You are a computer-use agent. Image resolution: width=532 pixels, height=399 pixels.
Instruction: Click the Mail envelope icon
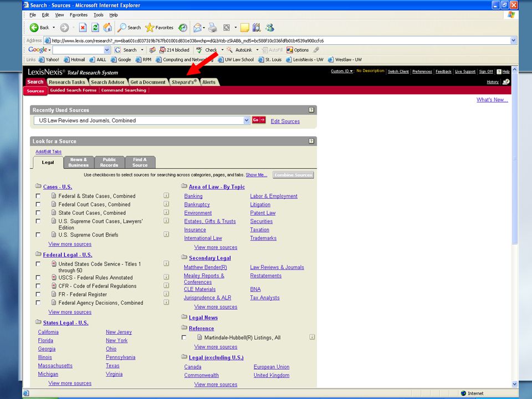(x=197, y=28)
